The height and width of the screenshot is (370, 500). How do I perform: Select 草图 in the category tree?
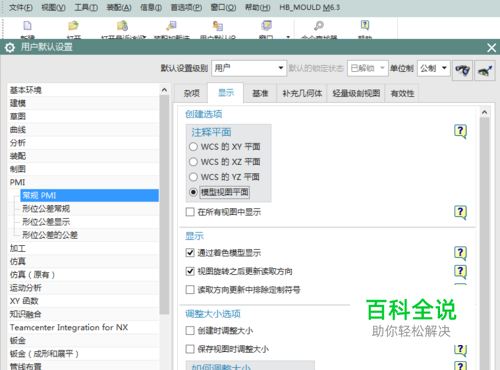coord(83,116)
